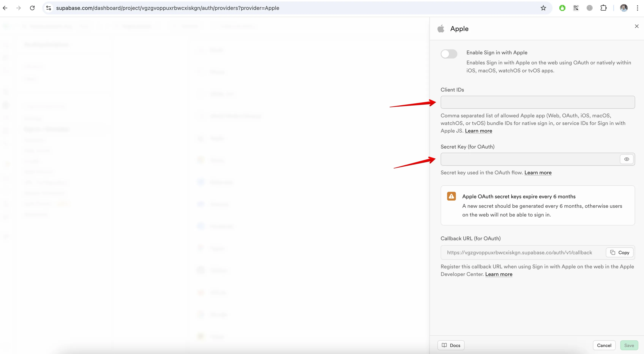644x354 pixels.
Task: Reload the Supabase dashboard page
Action: (x=32, y=8)
